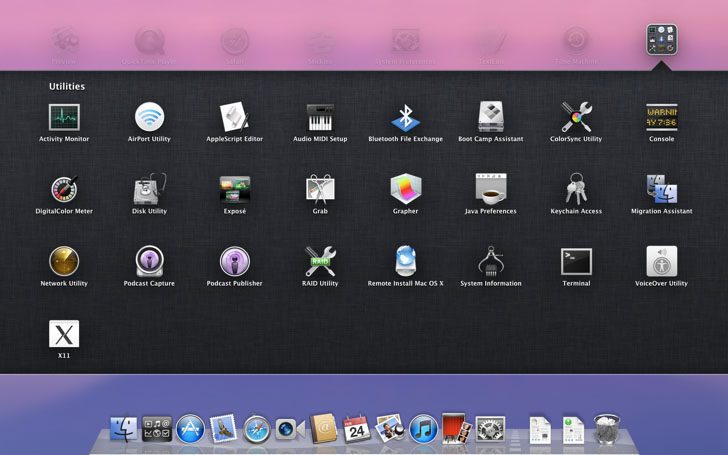The height and width of the screenshot is (455, 728).
Task: Launch Bluetooth File Exchange
Action: (x=405, y=117)
